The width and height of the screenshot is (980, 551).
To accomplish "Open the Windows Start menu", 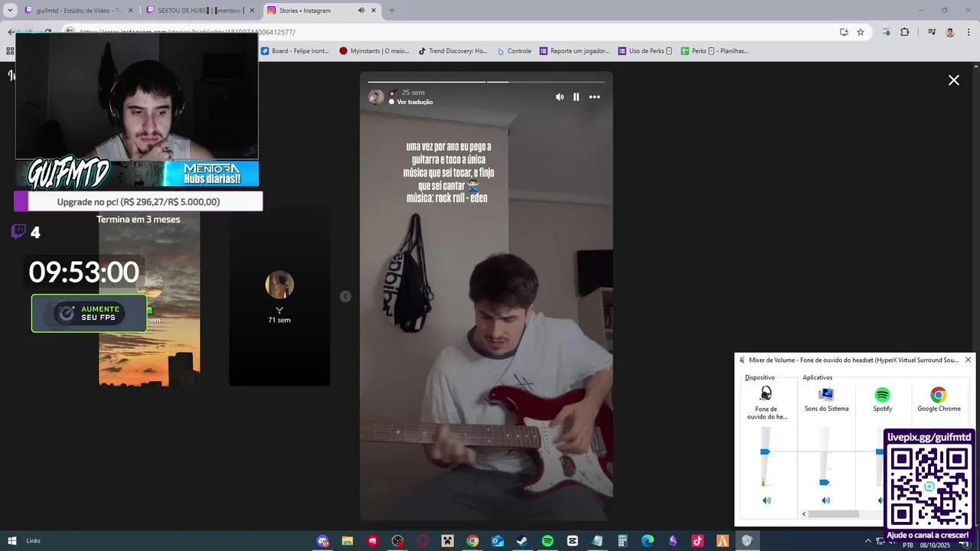I will (11, 541).
